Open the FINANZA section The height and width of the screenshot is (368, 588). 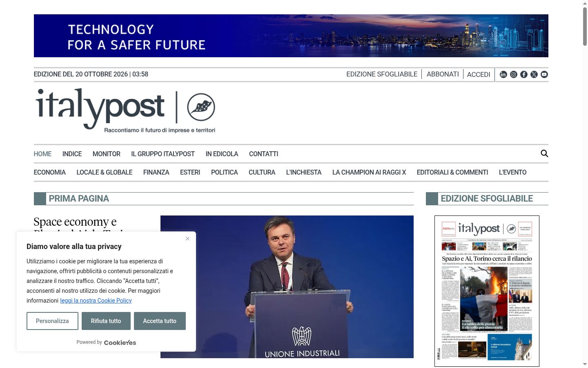[x=156, y=172]
